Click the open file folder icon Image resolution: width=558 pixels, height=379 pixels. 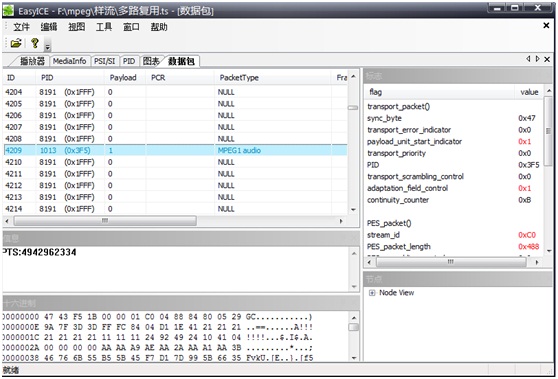coord(16,43)
